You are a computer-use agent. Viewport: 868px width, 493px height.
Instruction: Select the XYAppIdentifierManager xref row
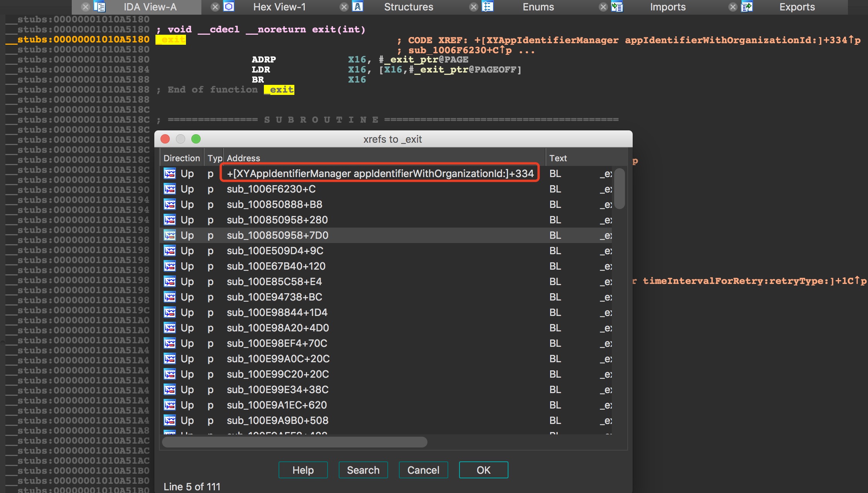380,174
